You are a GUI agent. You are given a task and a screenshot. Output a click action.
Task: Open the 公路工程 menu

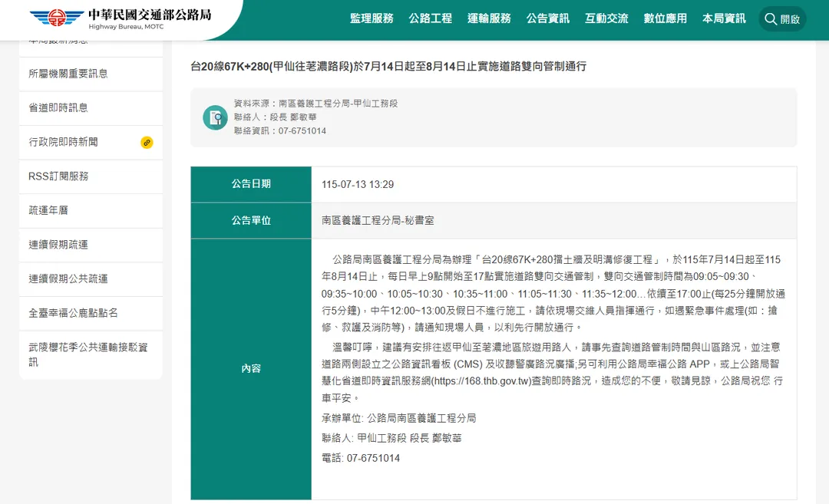click(x=431, y=18)
